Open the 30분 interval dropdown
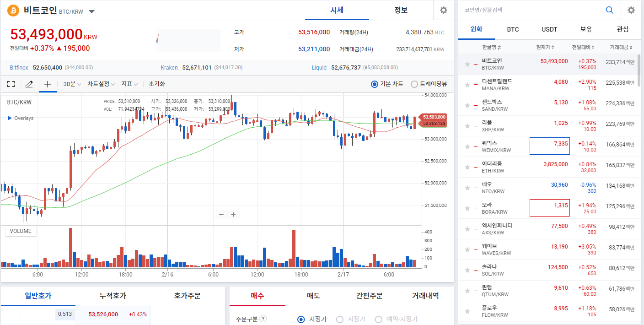The height and width of the screenshot is (325, 644). coord(72,84)
